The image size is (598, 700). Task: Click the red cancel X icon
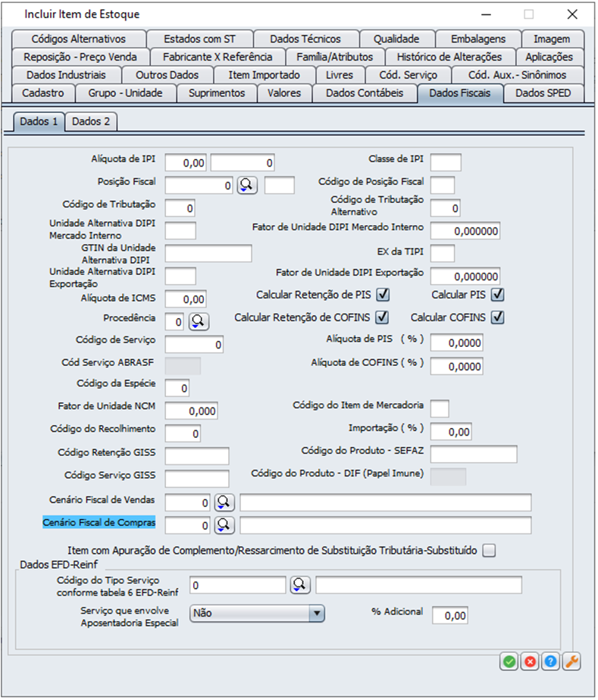pyautogui.click(x=530, y=661)
